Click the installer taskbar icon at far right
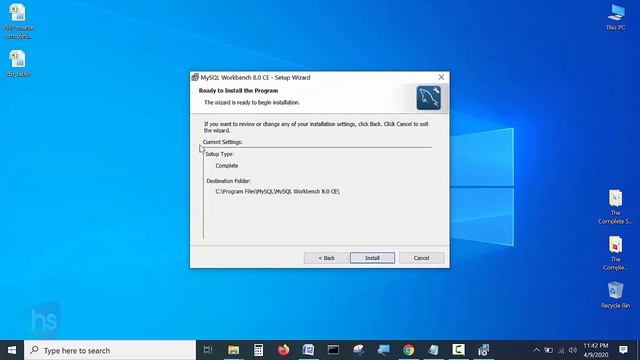Viewport: 640px width, 360px height. 483,350
